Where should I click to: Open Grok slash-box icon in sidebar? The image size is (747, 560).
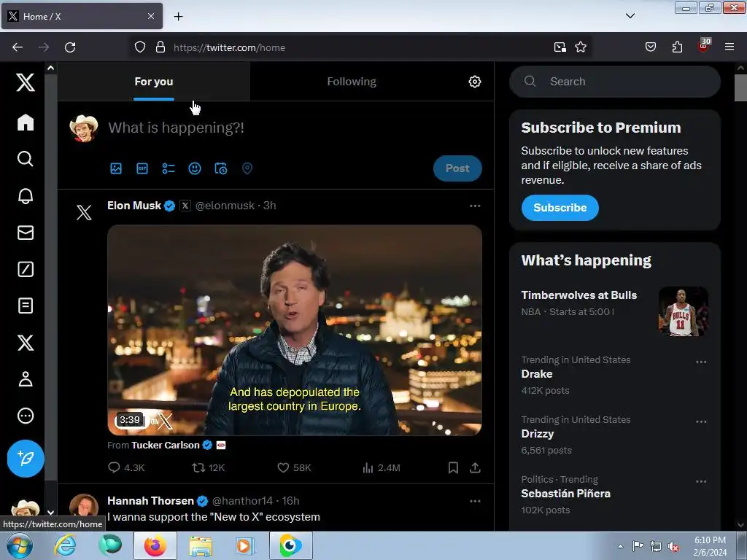[26, 269]
